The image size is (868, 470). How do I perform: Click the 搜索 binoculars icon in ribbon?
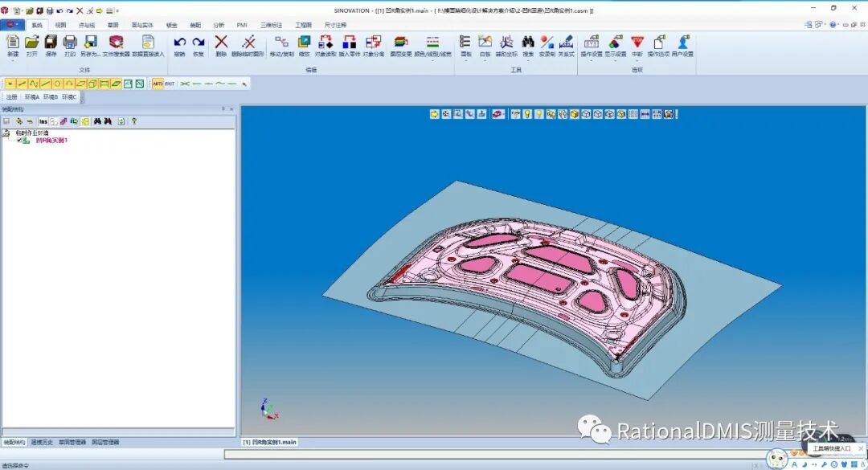tap(528, 42)
